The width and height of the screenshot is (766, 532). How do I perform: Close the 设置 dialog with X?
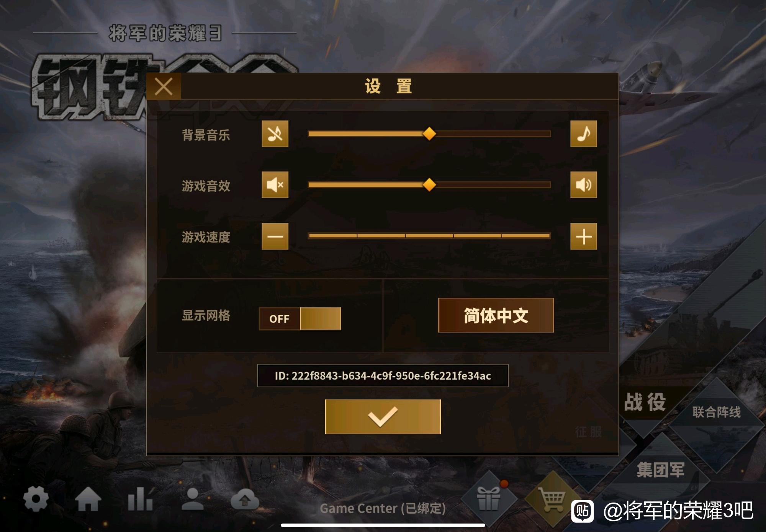164,87
